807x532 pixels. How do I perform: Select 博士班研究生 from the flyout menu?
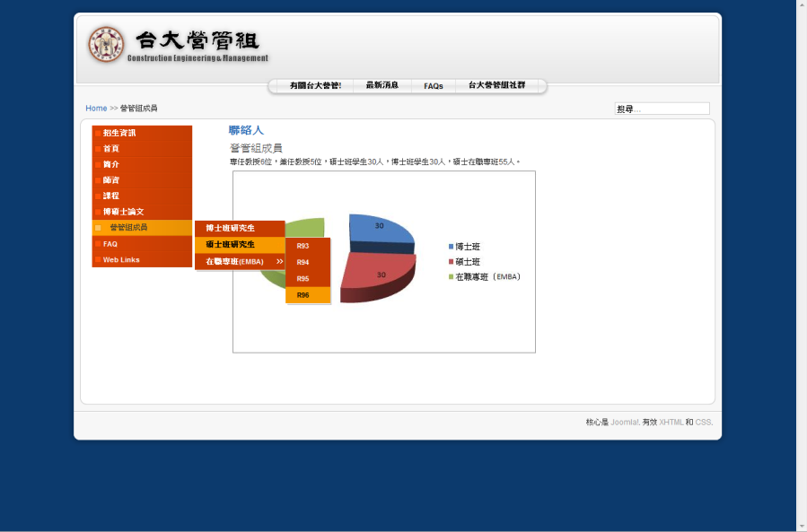click(x=231, y=228)
